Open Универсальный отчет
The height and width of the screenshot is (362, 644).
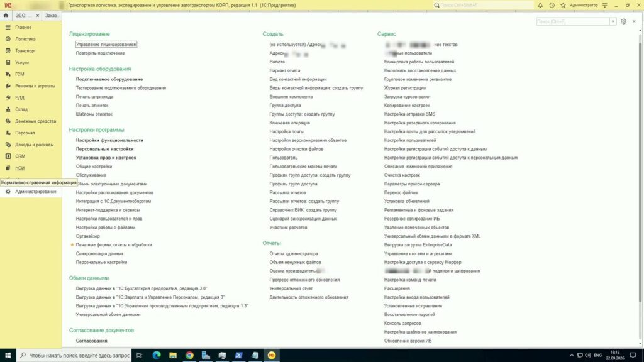click(291, 288)
